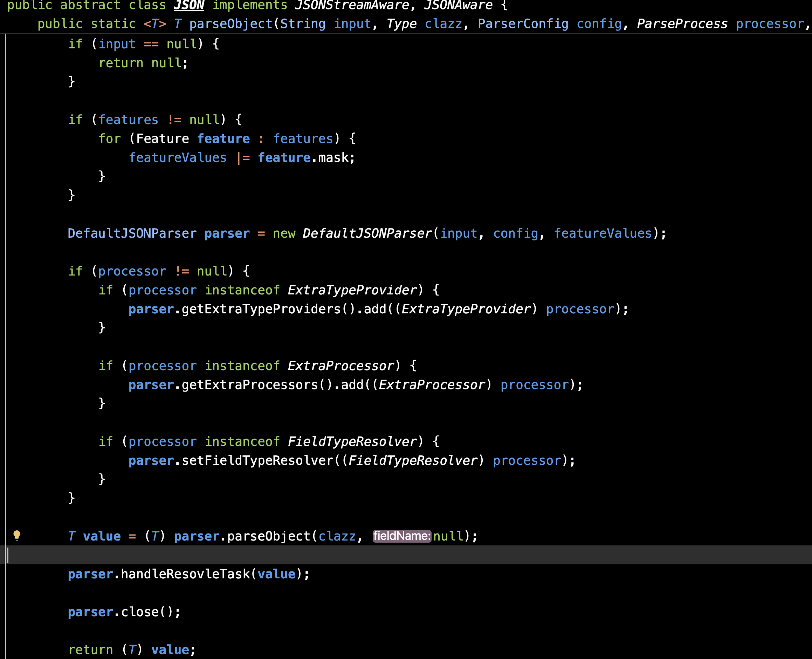Image resolution: width=812 pixels, height=659 pixels.
Task: Click parser.close() statement
Action: tap(124, 612)
